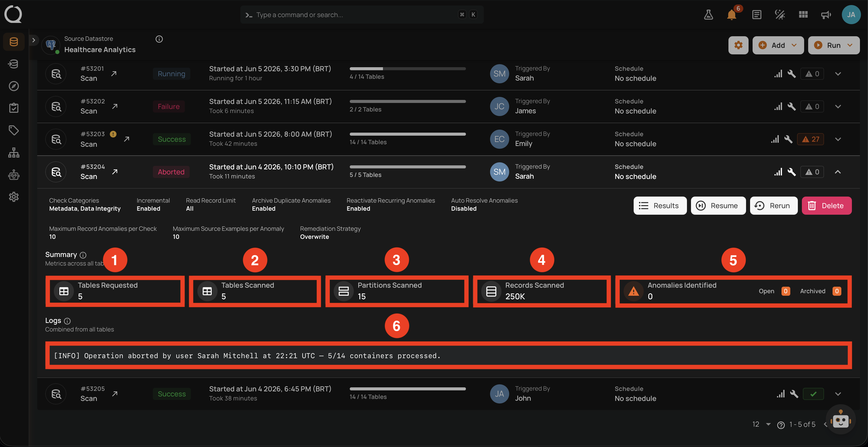This screenshot has height=447, width=868.
Task: Click the yellow warning icon on scan #53203
Action: pyautogui.click(x=113, y=134)
